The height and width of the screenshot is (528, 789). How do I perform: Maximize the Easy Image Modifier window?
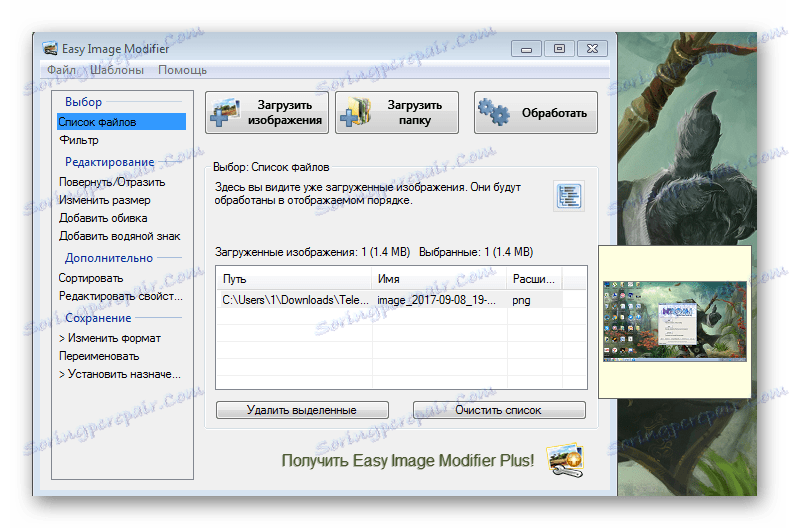coord(559,49)
